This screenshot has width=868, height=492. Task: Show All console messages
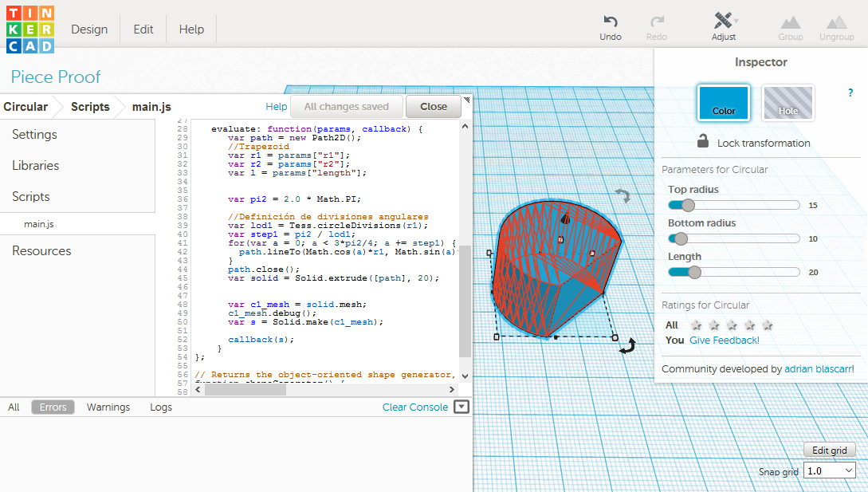pyautogui.click(x=14, y=407)
